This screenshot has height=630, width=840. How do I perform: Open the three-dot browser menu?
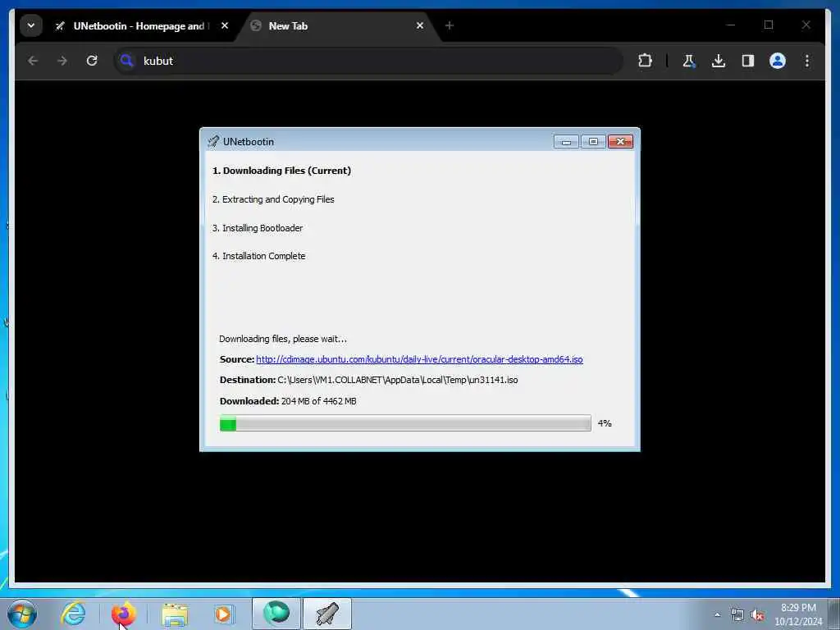807,61
